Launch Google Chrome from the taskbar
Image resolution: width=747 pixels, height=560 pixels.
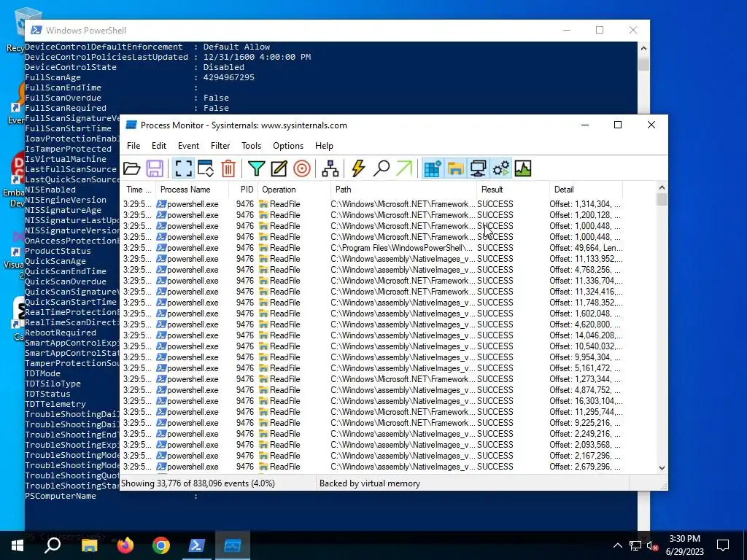point(161,545)
